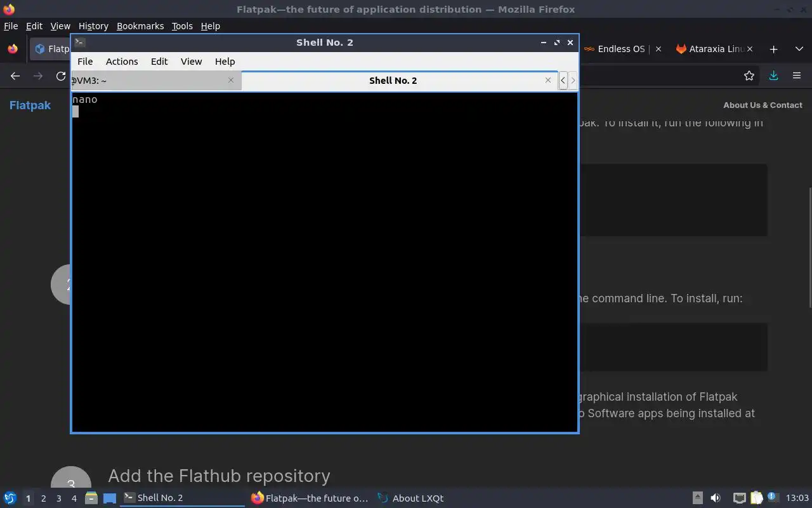Open the Firefox View pinned icon

[12, 49]
